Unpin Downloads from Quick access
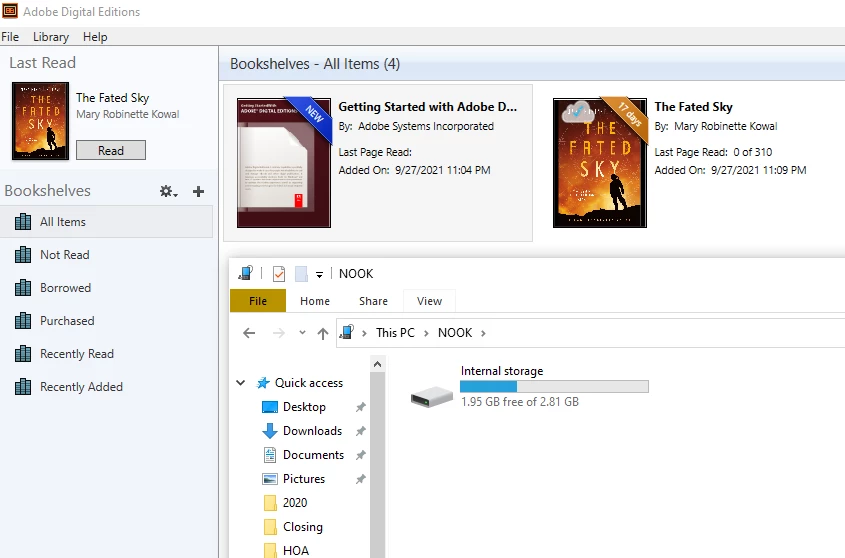The height and width of the screenshot is (558, 845). (x=361, y=431)
